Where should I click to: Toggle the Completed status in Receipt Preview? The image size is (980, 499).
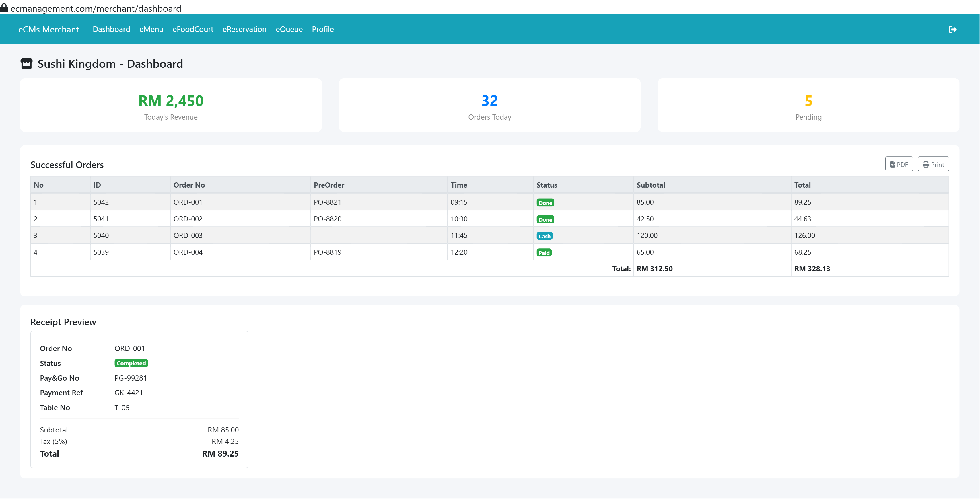(131, 363)
